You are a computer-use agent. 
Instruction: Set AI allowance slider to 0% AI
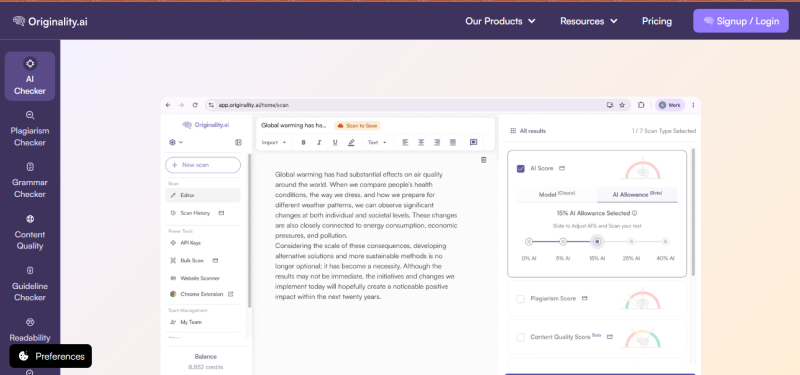[x=529, y=242]
